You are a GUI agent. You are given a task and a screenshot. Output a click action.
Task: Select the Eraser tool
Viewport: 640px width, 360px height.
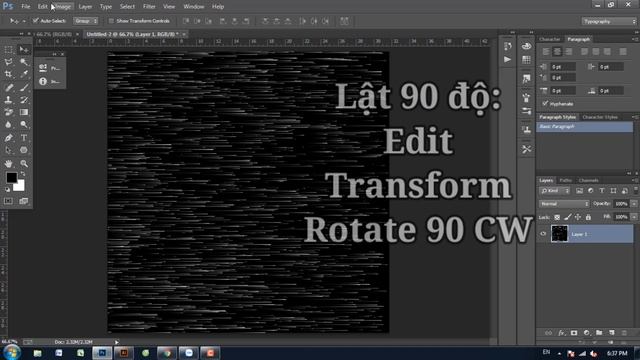tap(8, 112)
